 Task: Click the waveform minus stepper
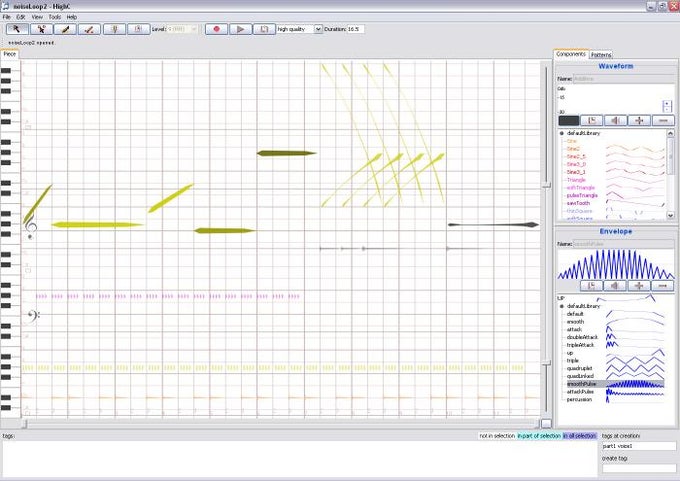click(667, 110)
